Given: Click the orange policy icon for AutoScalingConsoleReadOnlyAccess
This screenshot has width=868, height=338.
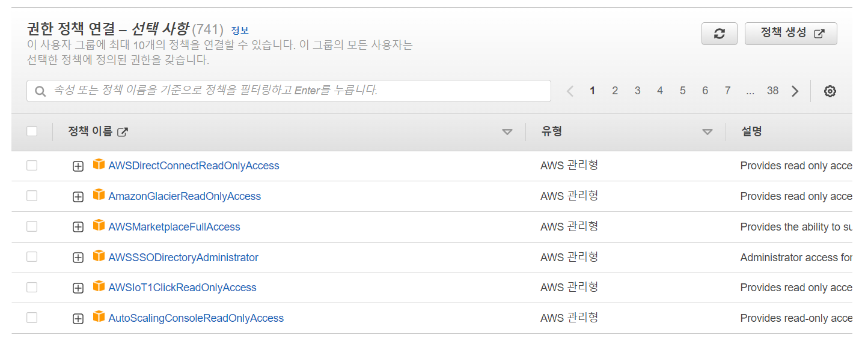Looking at the screenshot, I should point(99,317).
